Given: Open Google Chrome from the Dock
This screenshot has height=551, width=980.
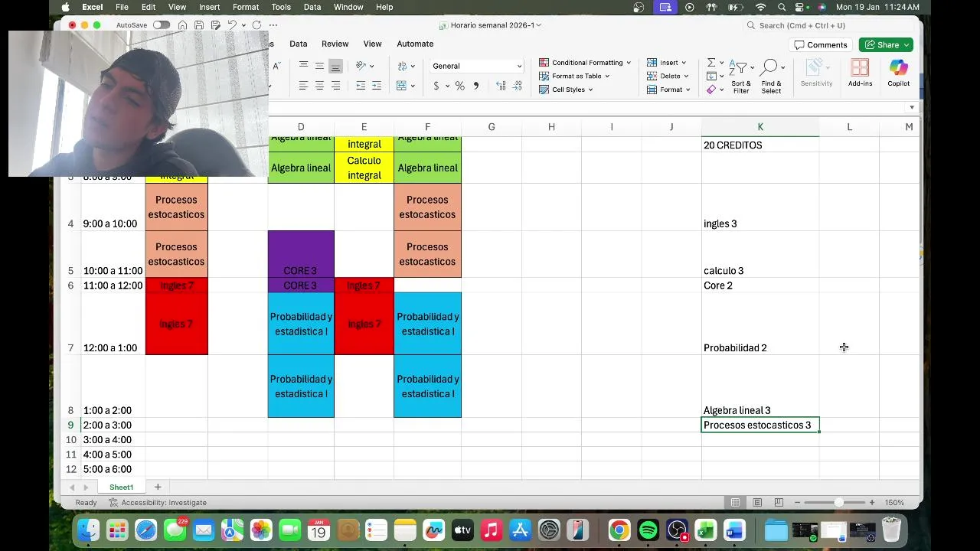Looking at the screenshot, I should tap(619, 530).
